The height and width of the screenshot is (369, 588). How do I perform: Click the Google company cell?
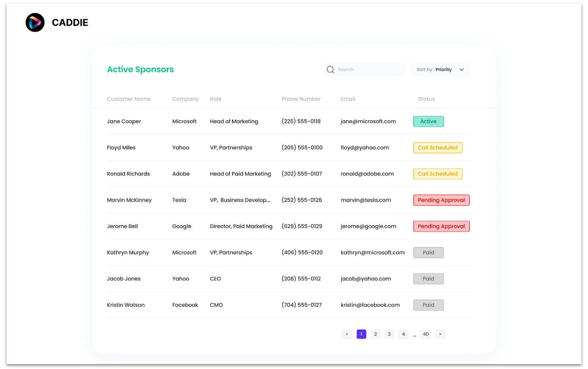[x=182, y=226]
